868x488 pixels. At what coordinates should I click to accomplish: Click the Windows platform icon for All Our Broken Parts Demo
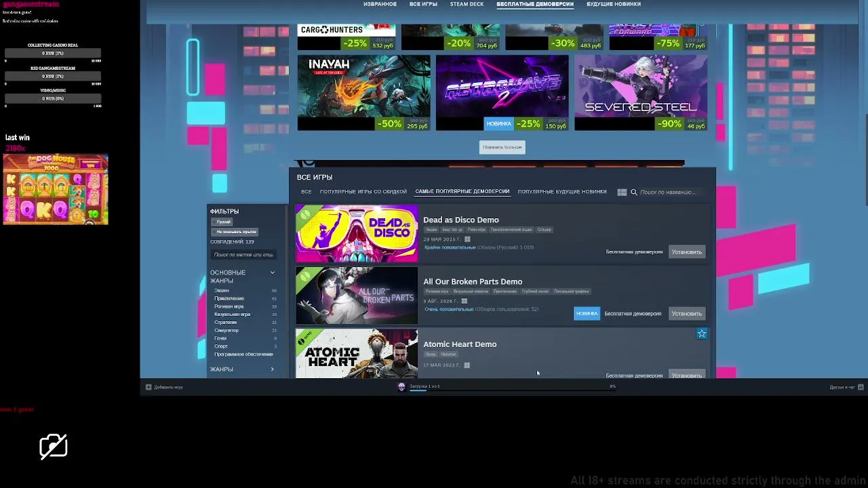click(465, 301)
